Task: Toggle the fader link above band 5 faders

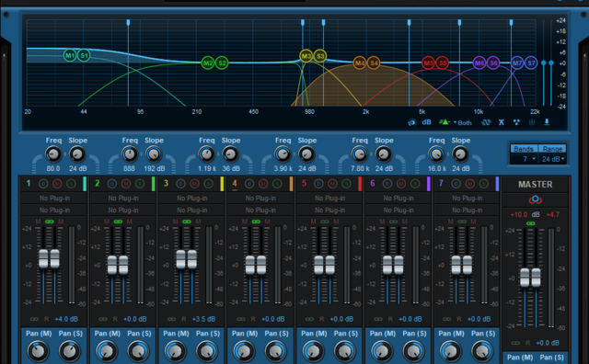Action: point(325,222)
